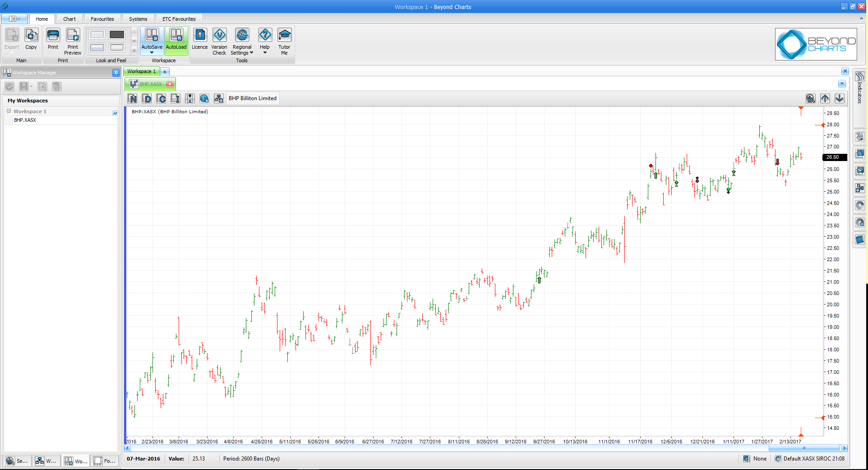
Task: Toggle the Workspace 1 checkbox
Action: coord(115,113)
